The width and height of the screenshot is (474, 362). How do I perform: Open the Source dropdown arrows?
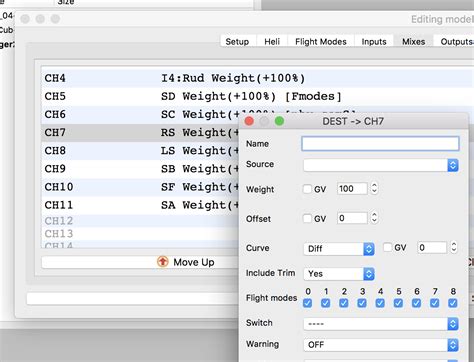pyautogui.click(x=453, y=165)
